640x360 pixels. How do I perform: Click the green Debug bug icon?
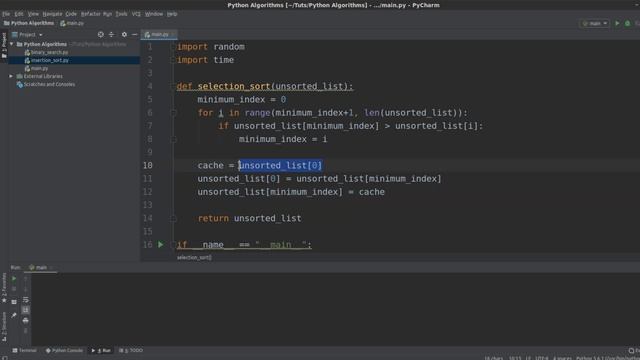click(628, 23)
